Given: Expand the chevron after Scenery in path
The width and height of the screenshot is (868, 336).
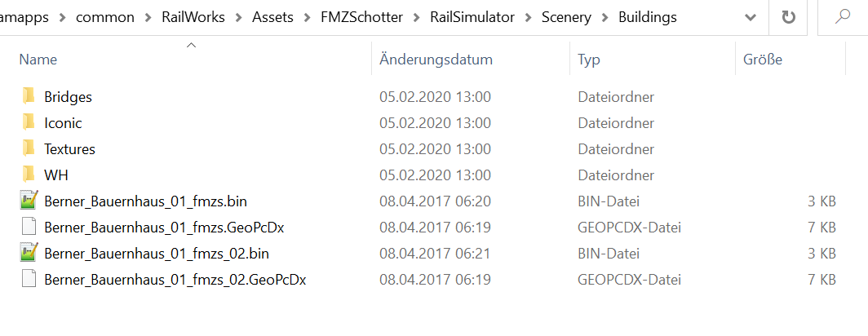Looking at the screenshot, I should click(x=604, y=17).
